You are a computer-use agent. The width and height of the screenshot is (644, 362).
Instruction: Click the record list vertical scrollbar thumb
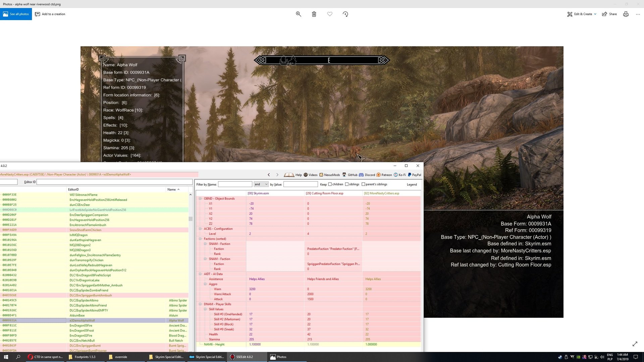pos(191,219)
